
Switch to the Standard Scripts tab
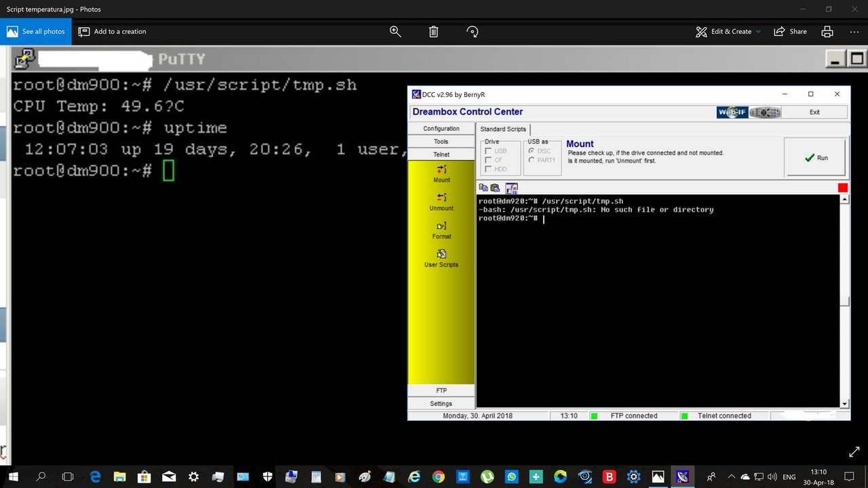502,129
